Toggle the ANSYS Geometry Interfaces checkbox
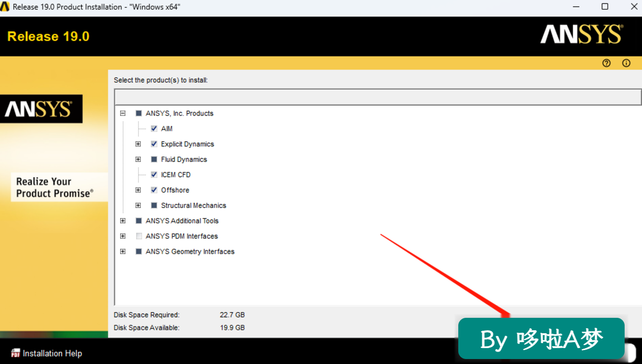 [139, 252]
